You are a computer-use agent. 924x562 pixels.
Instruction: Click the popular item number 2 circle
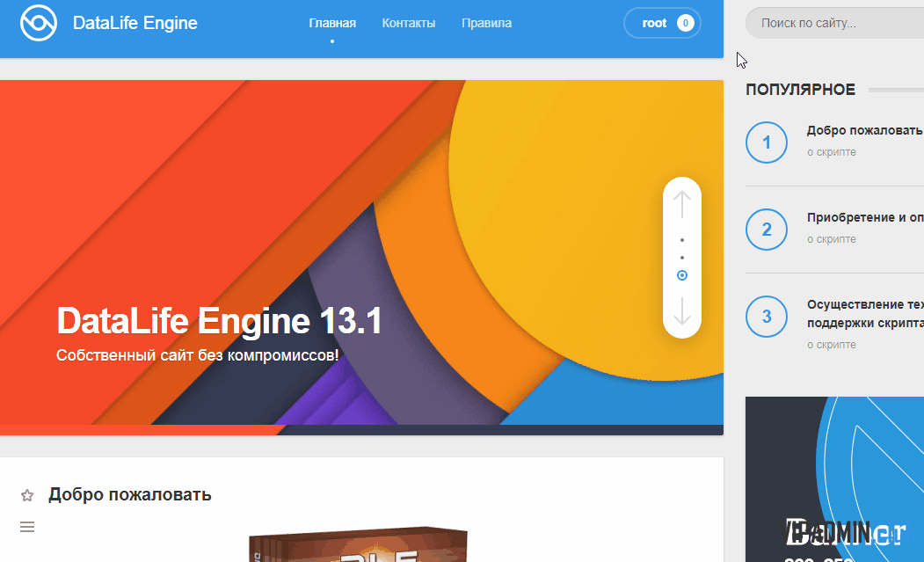pos(767,230)
